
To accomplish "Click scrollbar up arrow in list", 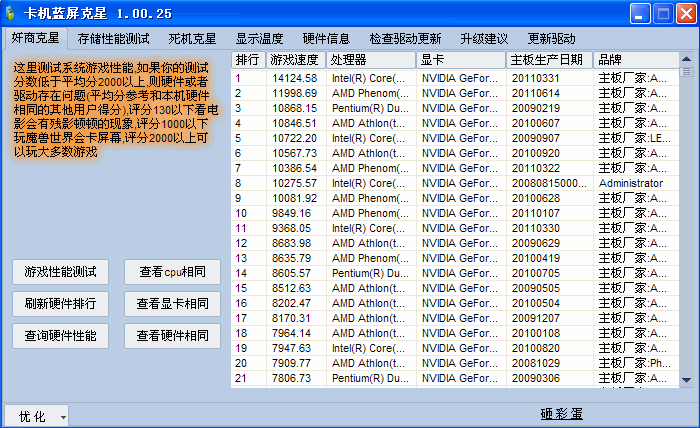I will tap(687, 59).
